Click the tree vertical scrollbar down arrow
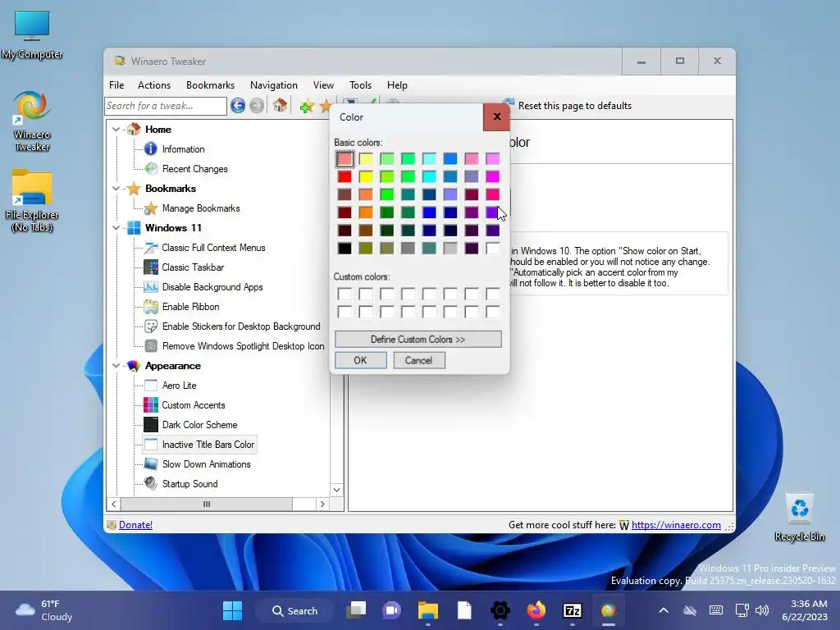 click(336, 490)
